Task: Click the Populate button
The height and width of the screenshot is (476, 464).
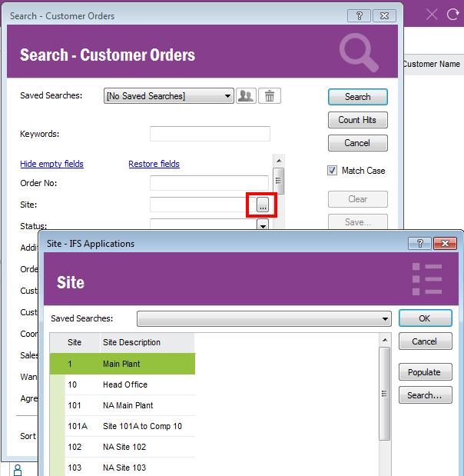Action: [424, 372]
